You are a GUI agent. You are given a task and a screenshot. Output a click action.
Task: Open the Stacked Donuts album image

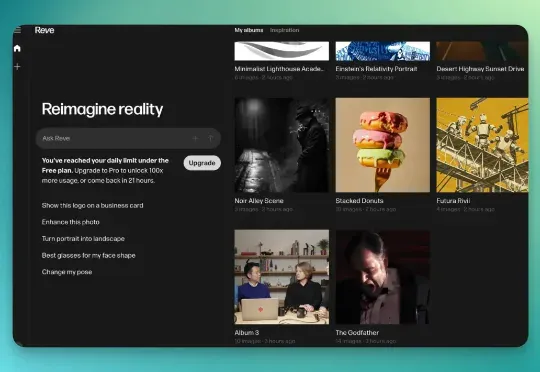(383, 145)
